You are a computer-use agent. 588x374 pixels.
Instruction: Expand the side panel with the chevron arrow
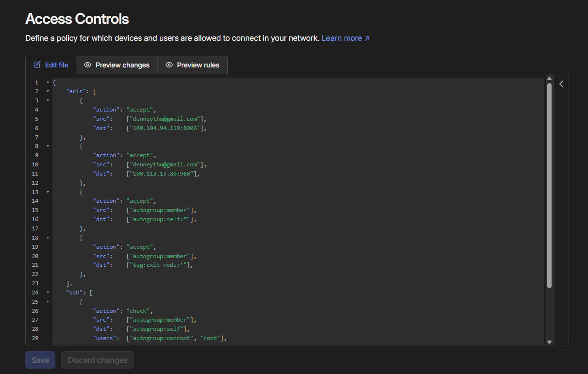pos(561,84)
